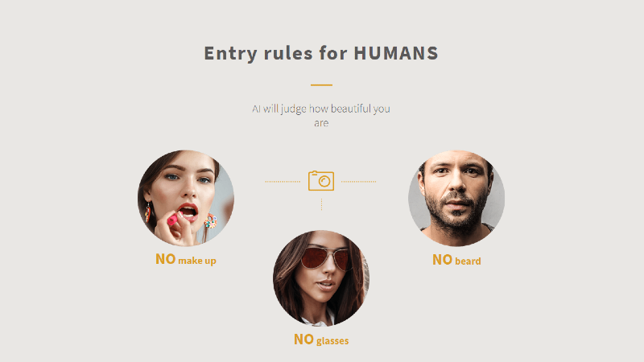Click the word "HUMANS" in the title
Viewport: 644px width, 362px height.
point(396,53)
